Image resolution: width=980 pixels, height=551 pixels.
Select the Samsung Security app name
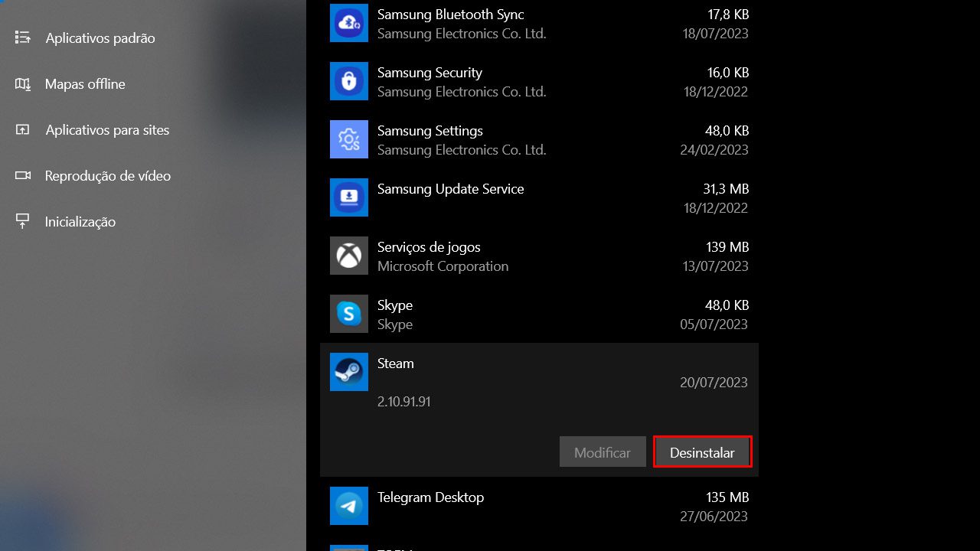[x=430, y=73]
